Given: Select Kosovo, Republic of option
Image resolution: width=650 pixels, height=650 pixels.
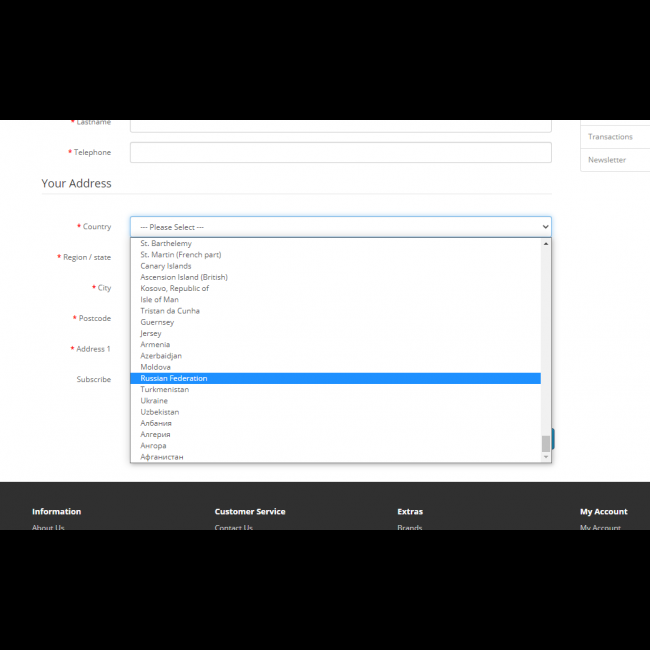Looking at the screenshot, I should (x=175, y=288).
